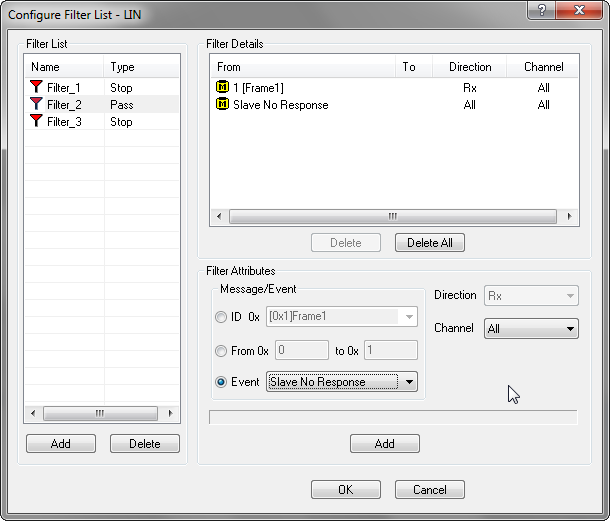
Task: Select the Filter_2 row name
Action: coord(64,105)
